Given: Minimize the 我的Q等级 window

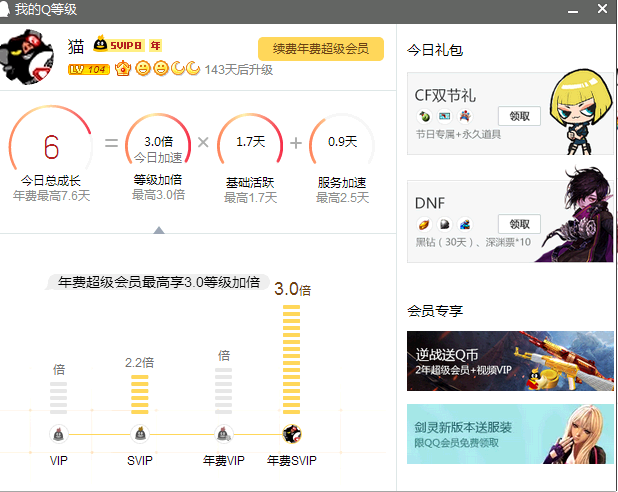Looking at the screenshot, I should (x=573, y=10).
